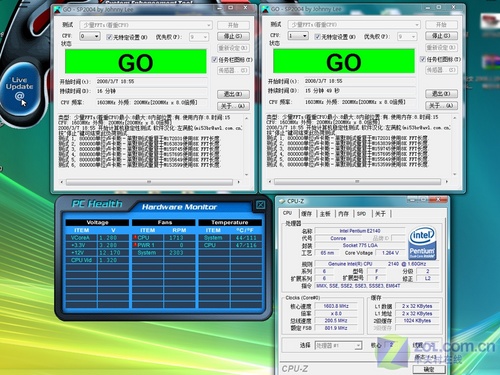Switch to the 关于 tab in CPU-Z

click(x=380, y=214)
